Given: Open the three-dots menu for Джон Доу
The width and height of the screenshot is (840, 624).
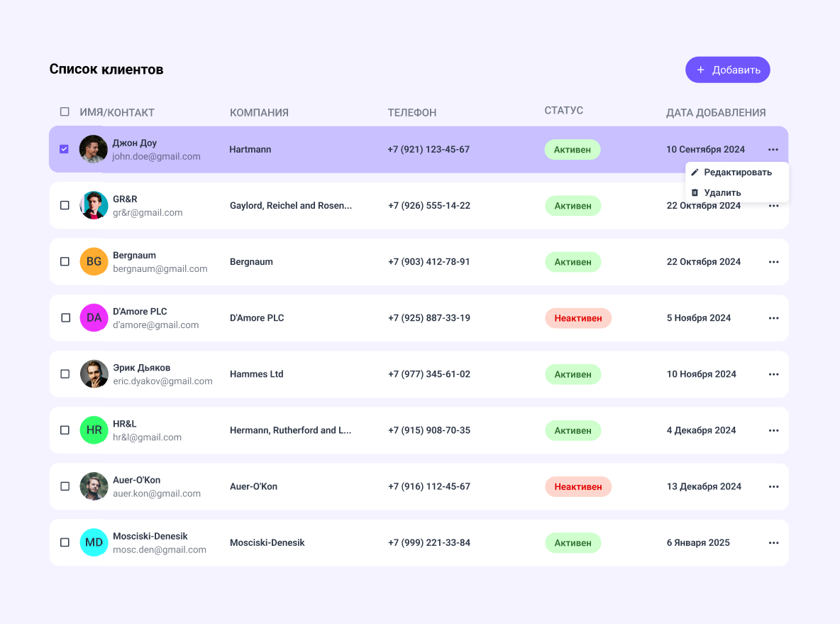Looking at the screenshot, I should (773, 150).
